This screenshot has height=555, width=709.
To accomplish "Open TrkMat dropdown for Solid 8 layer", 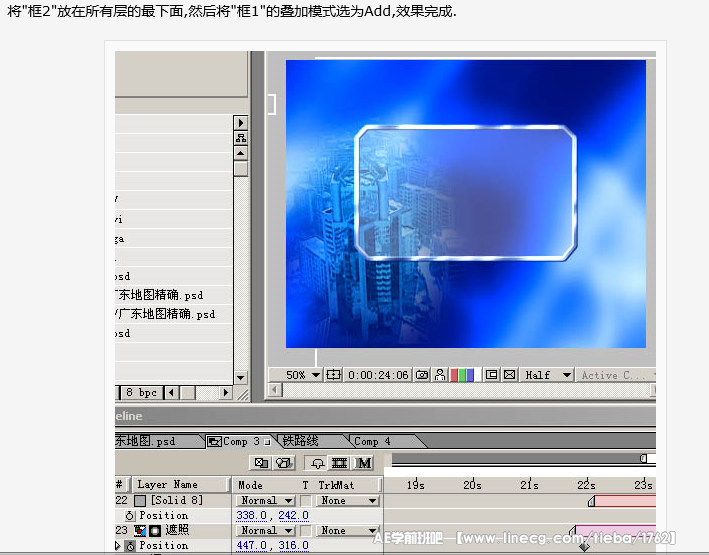I will pyautogui.click(x=347, y=501).
